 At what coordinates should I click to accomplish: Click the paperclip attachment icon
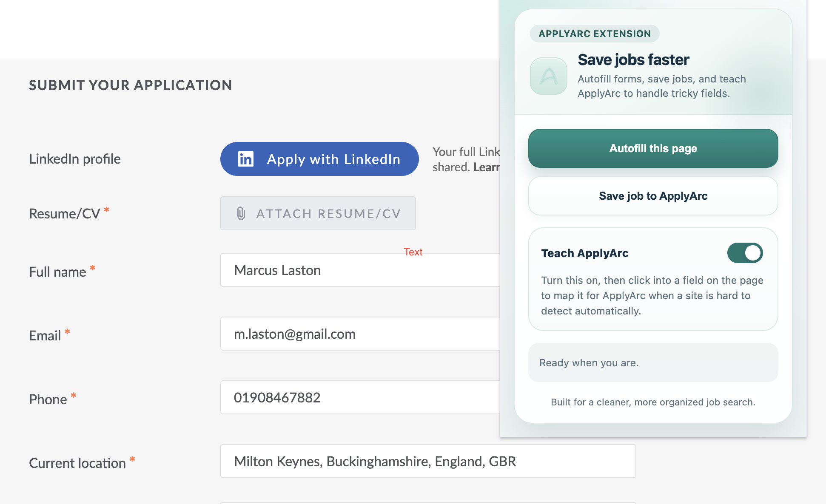[241, 213]
